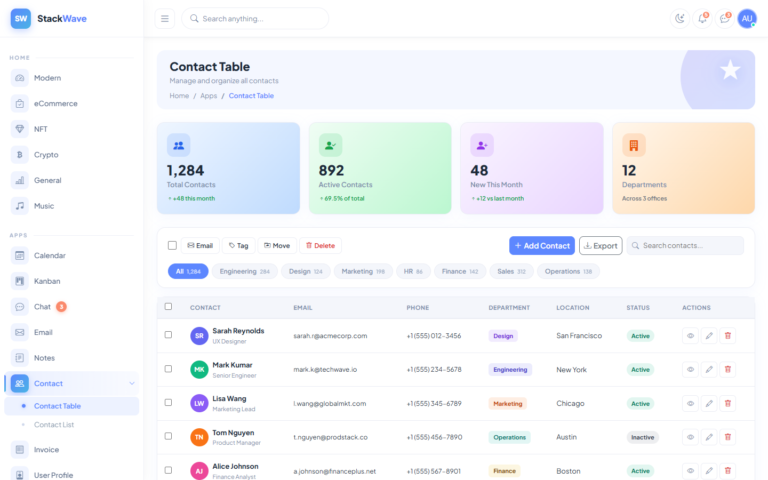View Sarah Reynolds details with eye icon
Viewport: 768px width, 480px height.
click(690, 336)
